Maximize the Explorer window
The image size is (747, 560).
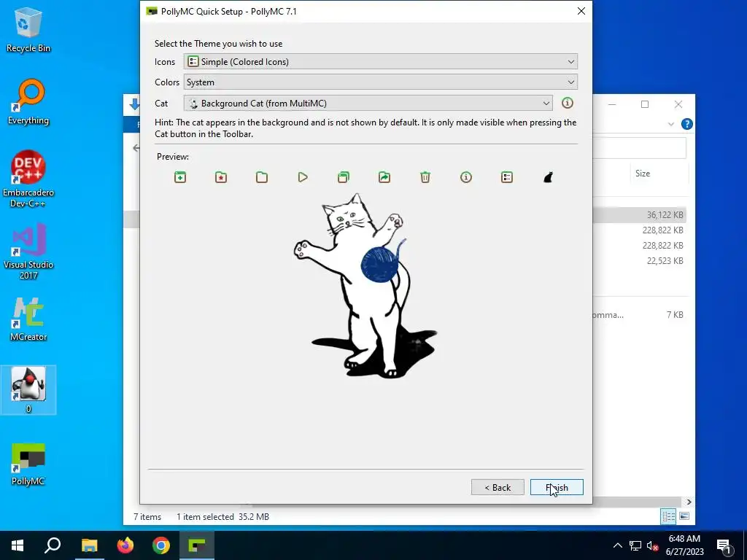pyautogui.click(x=645, y=104)
